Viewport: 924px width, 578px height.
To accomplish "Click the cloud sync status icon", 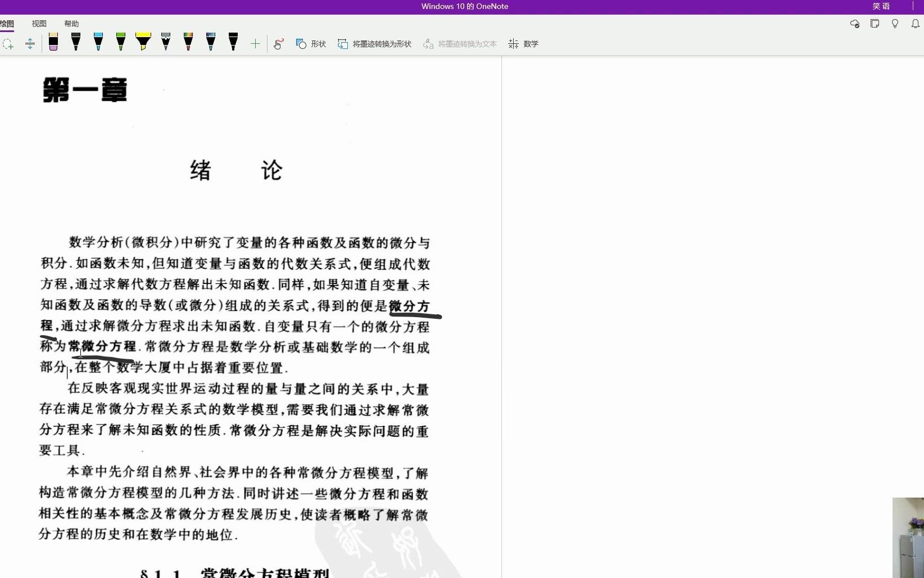I will tap(855, 24).
